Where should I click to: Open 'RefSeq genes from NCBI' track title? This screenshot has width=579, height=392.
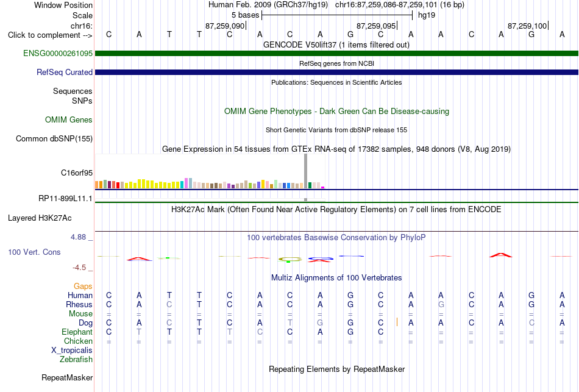click(x=336, y=63)
